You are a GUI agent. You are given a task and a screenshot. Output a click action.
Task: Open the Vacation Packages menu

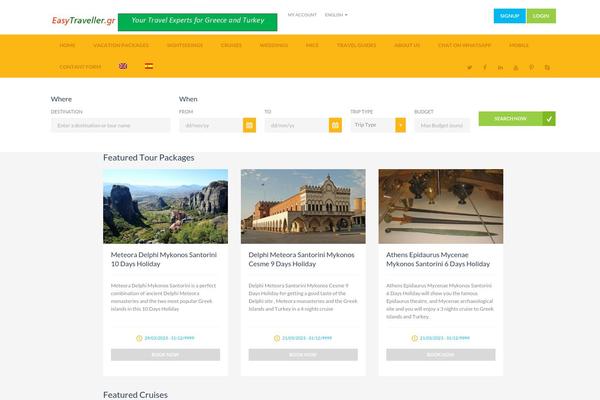tap(121, 45)
